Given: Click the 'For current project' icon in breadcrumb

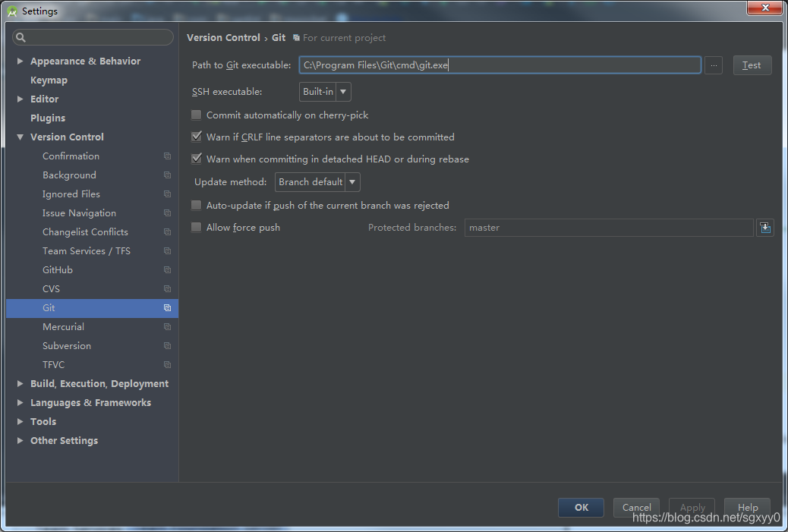Looking at the screenshot, I should 296,38.
